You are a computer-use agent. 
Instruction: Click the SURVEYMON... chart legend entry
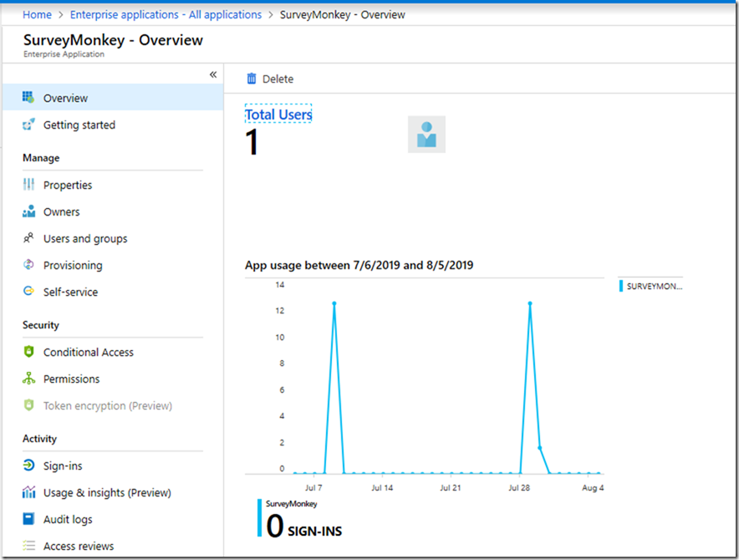tap(651, 286)
